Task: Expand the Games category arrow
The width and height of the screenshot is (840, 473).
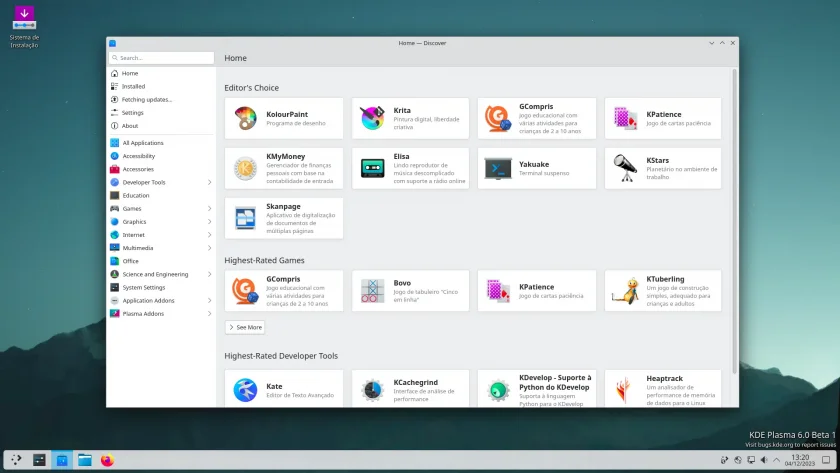Action: point(209,208)
